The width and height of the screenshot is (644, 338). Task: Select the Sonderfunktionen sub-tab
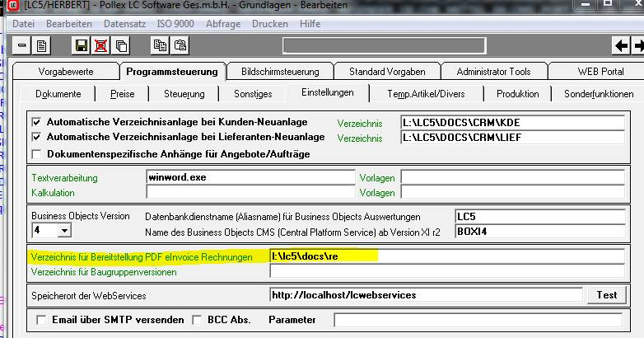[x=599, y=94]
